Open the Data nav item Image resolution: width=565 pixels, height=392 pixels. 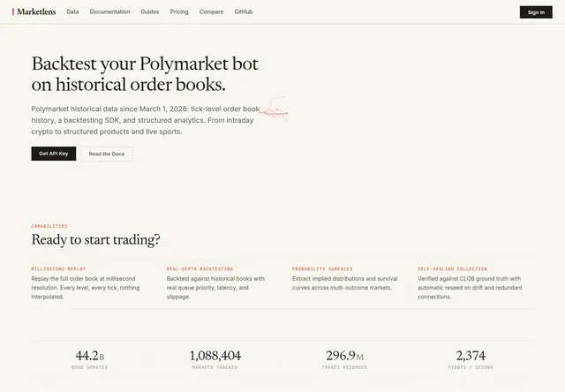coord(72,11)
